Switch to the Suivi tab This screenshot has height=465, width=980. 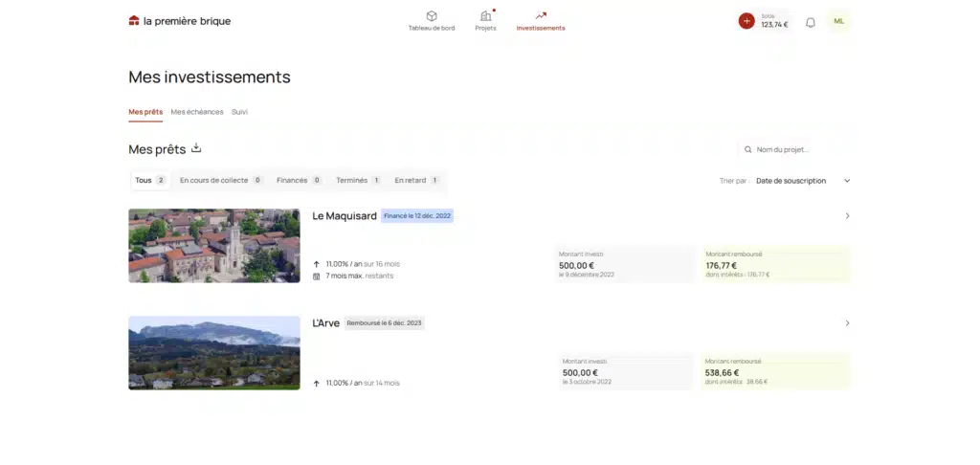click(x=239, y=112)
